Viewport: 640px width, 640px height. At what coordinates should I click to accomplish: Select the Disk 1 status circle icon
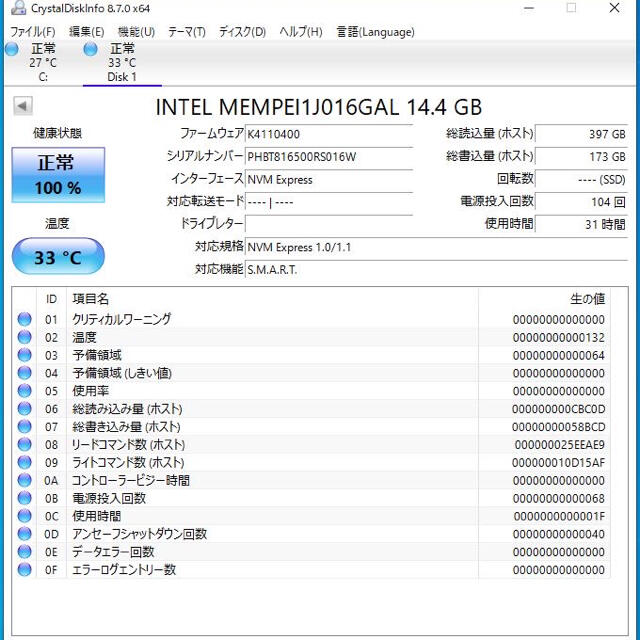[90, 49]
